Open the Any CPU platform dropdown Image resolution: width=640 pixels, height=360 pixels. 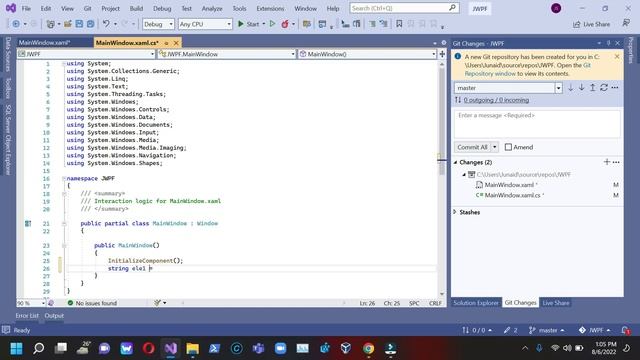[x=205, y=24]
